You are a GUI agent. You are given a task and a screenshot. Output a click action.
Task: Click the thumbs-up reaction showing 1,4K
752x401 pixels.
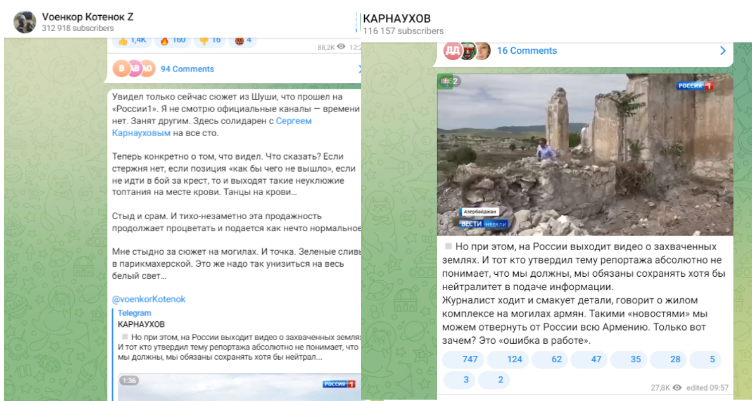point(132,41)
